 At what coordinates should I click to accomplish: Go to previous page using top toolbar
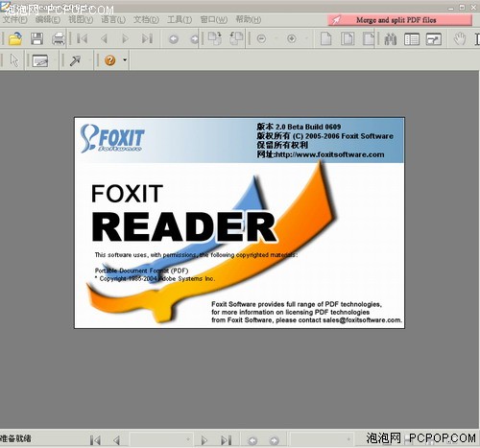[x=104, y=38]
